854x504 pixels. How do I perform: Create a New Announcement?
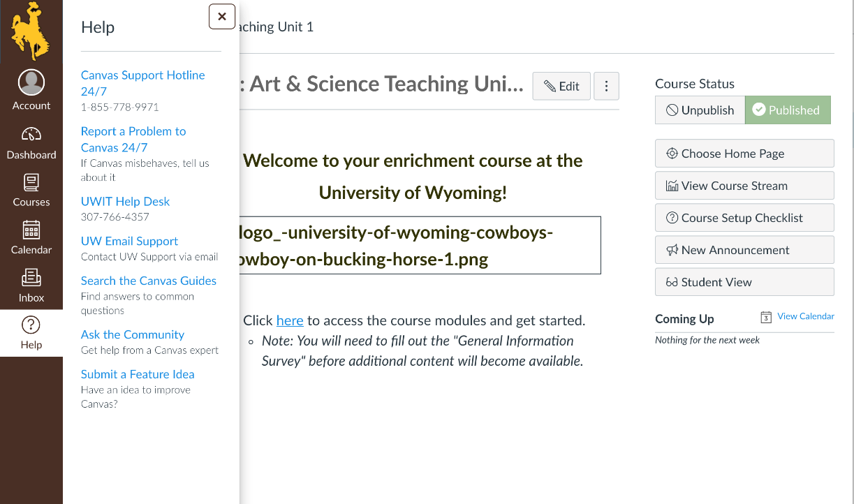744,250
